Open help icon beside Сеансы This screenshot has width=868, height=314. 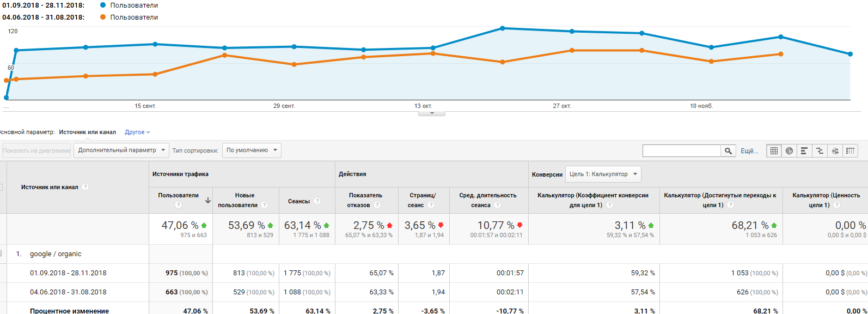[x=317, y=201]
